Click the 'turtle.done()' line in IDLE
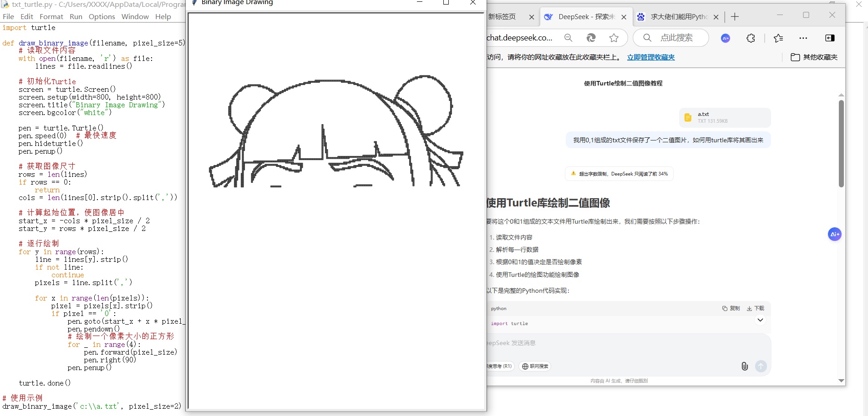This screenshot has width=868, height=416. pos(45,383)
